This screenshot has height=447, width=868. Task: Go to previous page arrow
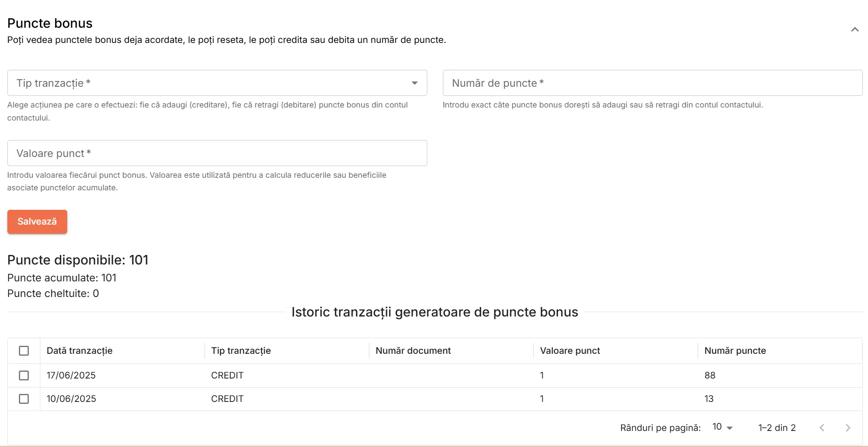pyautogui.click(x=822, y=428)
